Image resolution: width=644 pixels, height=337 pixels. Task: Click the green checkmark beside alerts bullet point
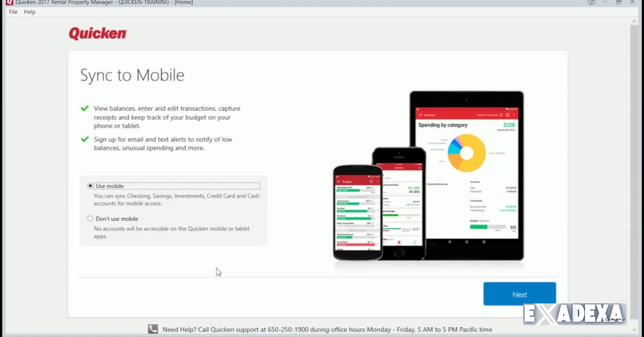[84, 138]
